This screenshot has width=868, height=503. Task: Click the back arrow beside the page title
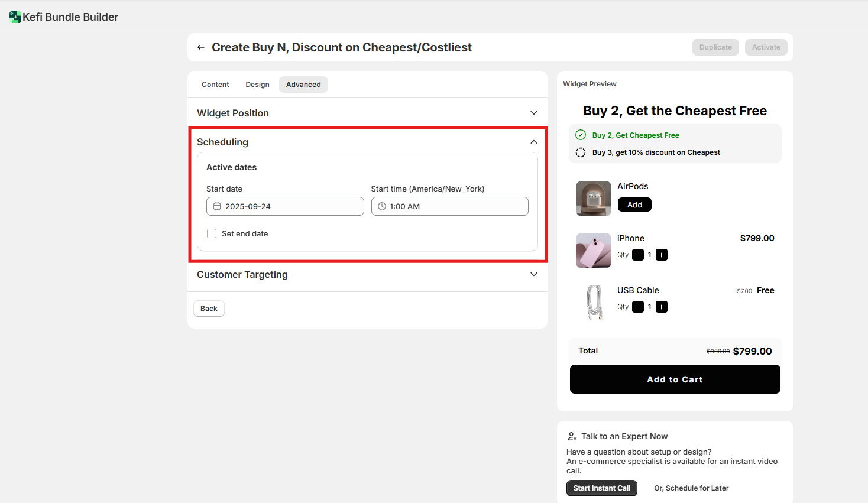click(201, 47)
